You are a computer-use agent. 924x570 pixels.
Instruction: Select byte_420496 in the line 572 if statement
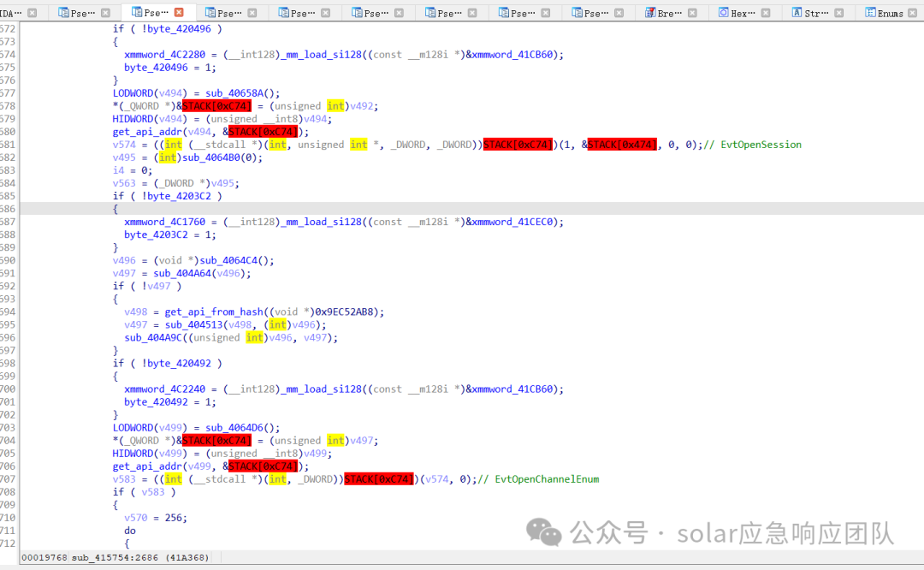click(179, 28)
